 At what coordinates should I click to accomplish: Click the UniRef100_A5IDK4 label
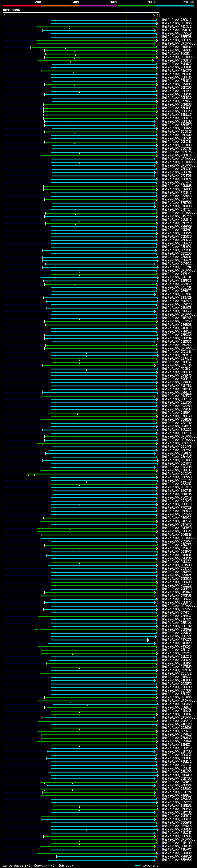tap(176, 369)
